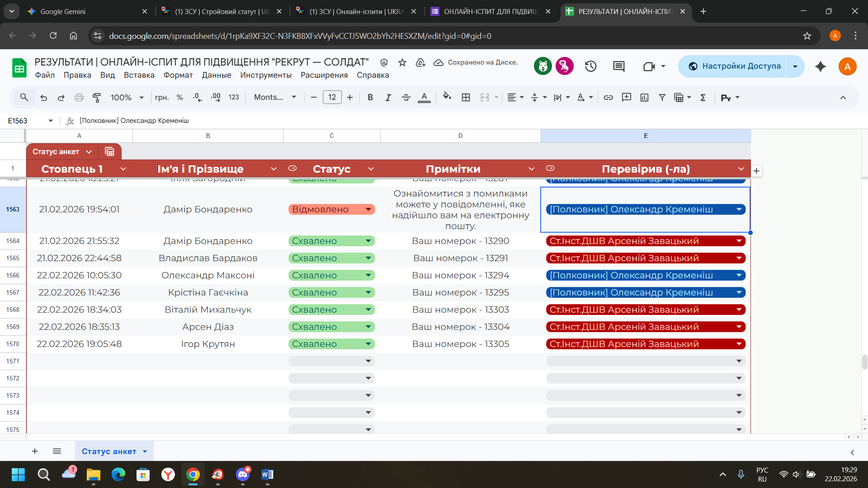Viewport: 868px width, 488px height.
Task: Open the comments history icon
Action: [x=618, y=66]
